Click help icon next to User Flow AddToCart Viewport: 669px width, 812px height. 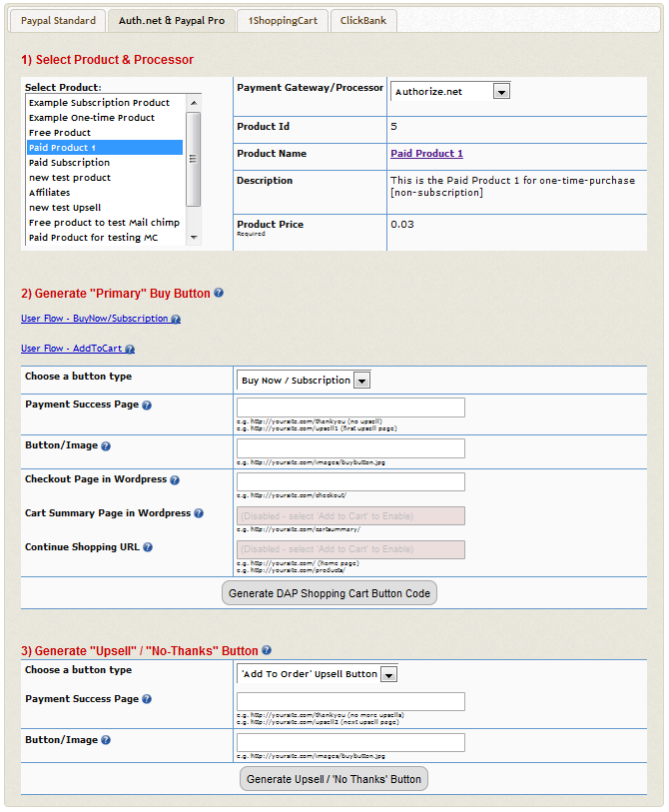coord(130,350)
